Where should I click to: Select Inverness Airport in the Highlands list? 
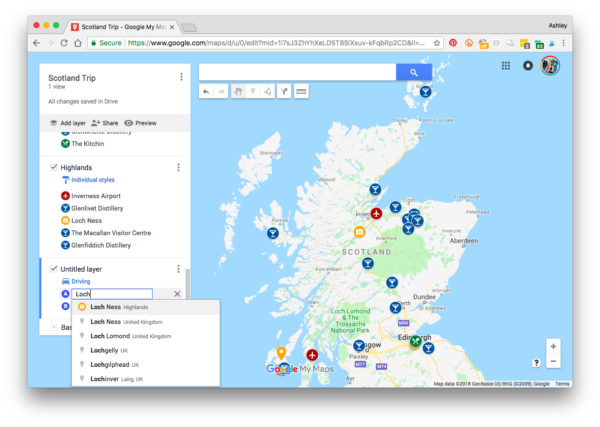(91, 196)
